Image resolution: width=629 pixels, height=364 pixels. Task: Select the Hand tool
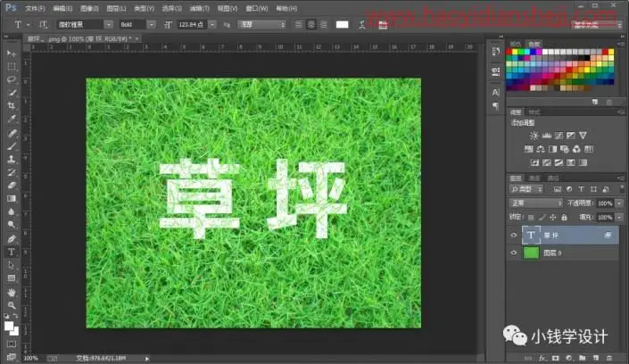click(x=12, y=292)
